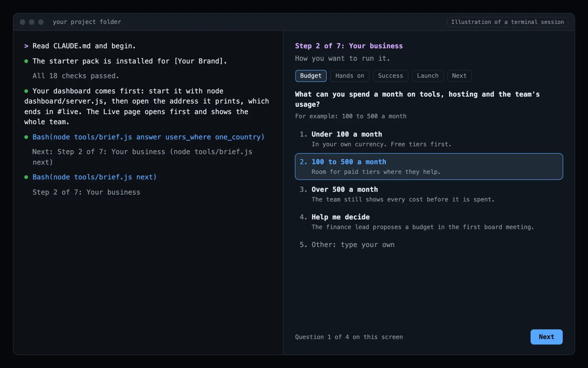This screenshot has height=368, width=588.
Task: Click the blue Next button
Action: click(546, 337)
